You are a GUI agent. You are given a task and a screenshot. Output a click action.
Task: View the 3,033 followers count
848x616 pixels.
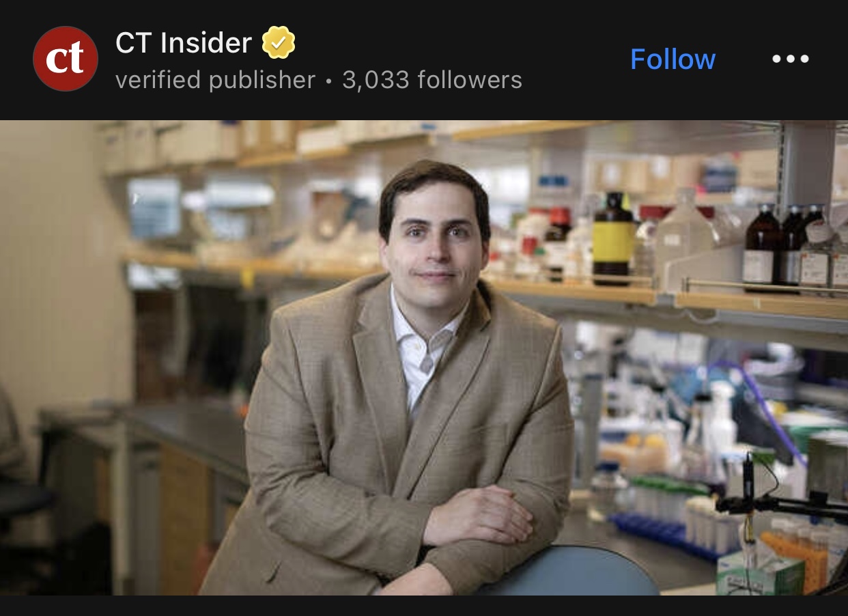pos(432,80)
